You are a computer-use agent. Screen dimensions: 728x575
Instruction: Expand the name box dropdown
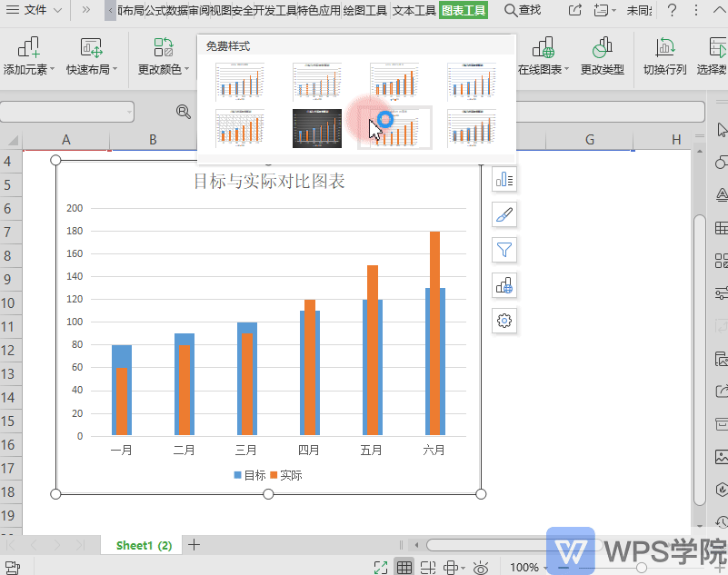[129, 112]
